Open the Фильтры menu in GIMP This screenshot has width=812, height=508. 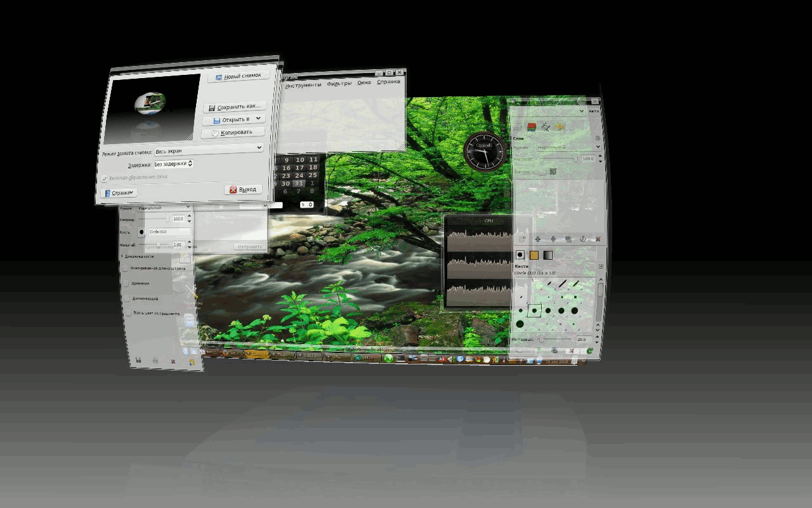coord(339,83)
